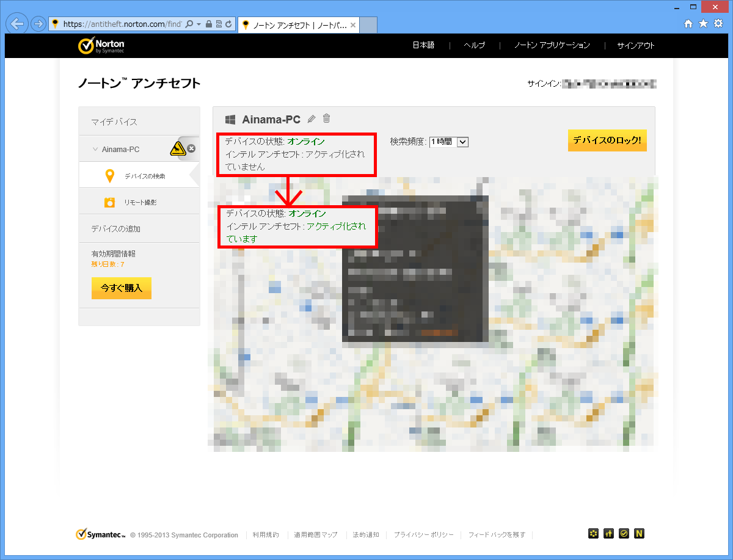
Task: Open the address bar search dropdown arrow
Action: (x=199, y=24)
